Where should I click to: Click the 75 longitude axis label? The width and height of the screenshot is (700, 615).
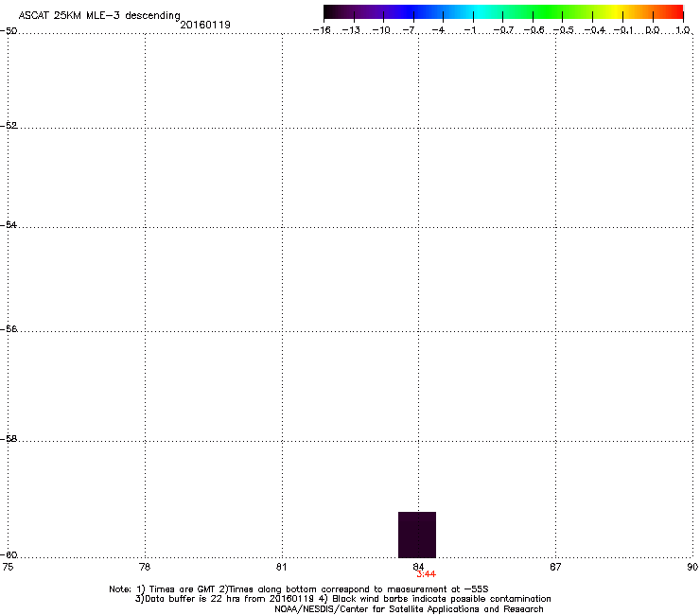click(x=8, y=567)
